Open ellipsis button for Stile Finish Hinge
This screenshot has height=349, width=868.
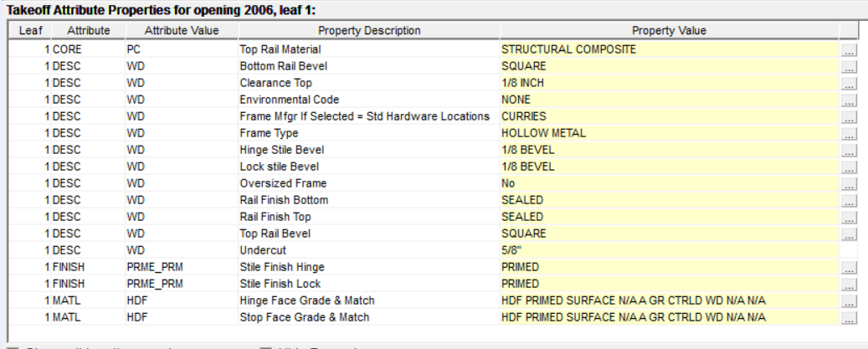(850, 269)
